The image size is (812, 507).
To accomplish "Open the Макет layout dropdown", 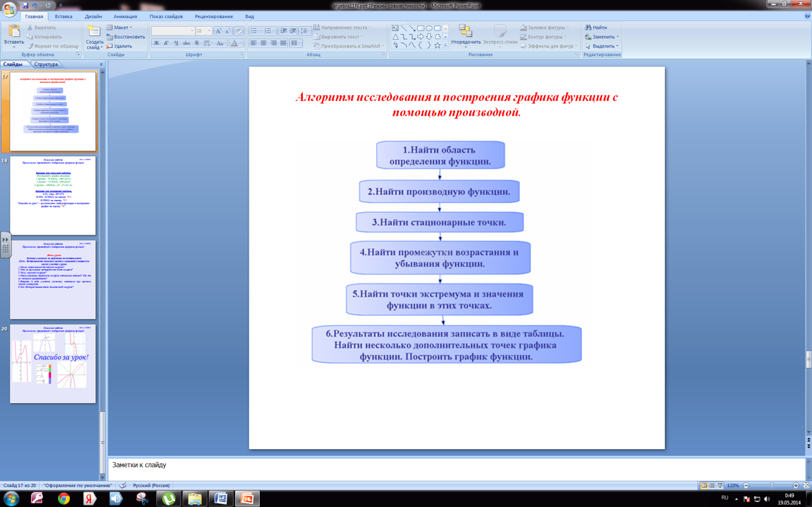I will [x=119, y=27].
